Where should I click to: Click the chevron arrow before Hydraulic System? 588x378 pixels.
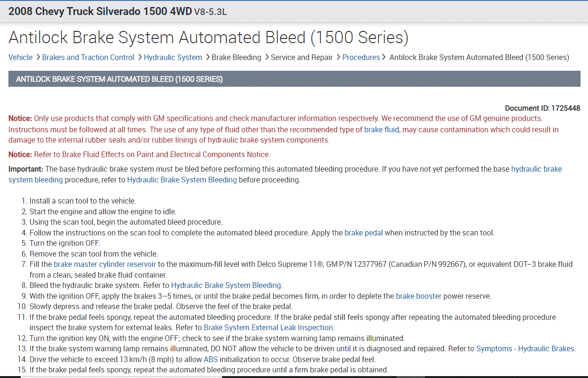click(139, 58)
